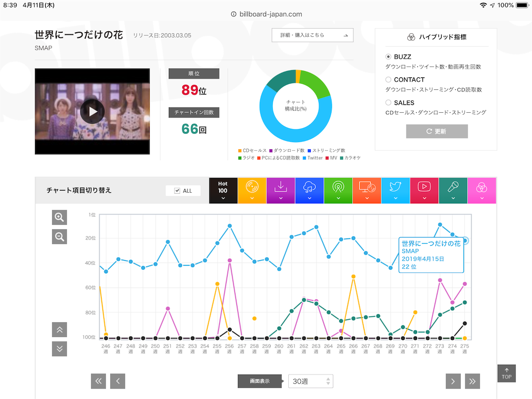The width and height of the screenshot is (532, 399).
Task: Jump to first weeks with double left arrow
Action: pos(98,381)
